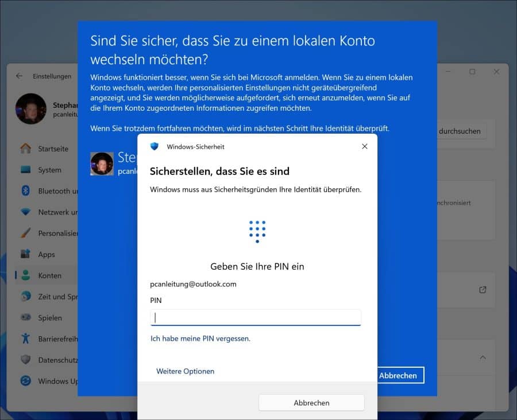
Task: Navigate back using the arrow icon
Action: click(19, 75)
